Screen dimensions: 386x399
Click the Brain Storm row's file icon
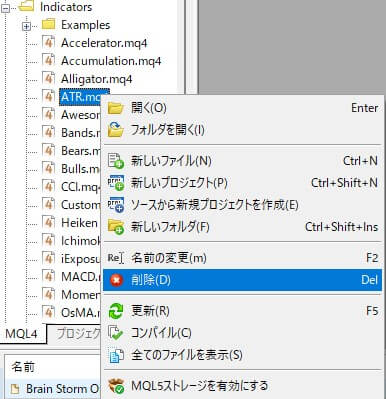pos(15,389)
